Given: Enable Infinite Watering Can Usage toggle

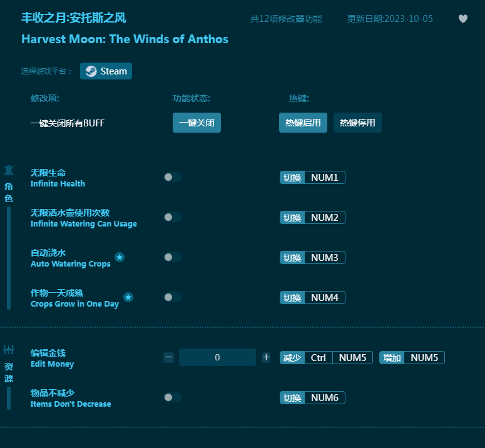Looking at the screenshot, I should (x=172, y=217).
